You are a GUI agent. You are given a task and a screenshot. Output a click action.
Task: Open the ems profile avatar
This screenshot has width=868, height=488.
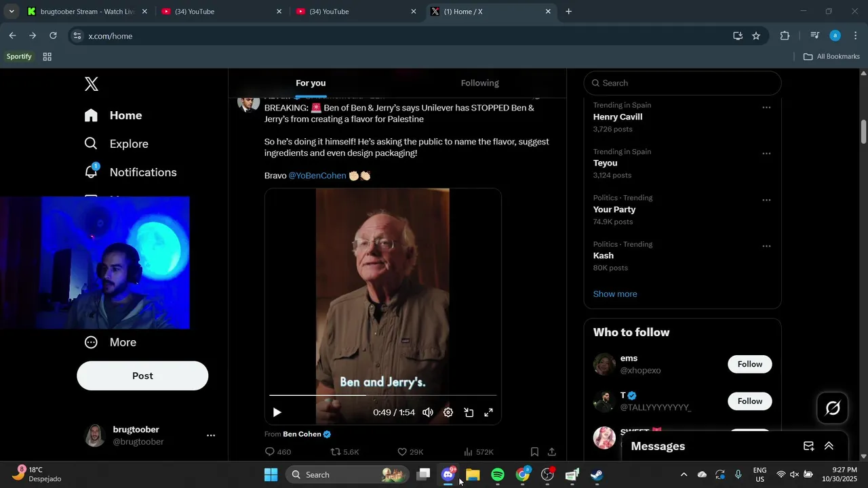604,365
